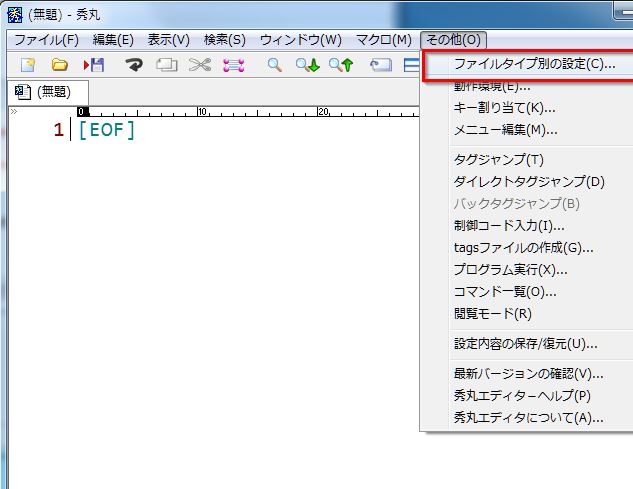633x489 pixels.
Task: Choose キー割り当て(K)... from the menu
Action: (504, 108)
